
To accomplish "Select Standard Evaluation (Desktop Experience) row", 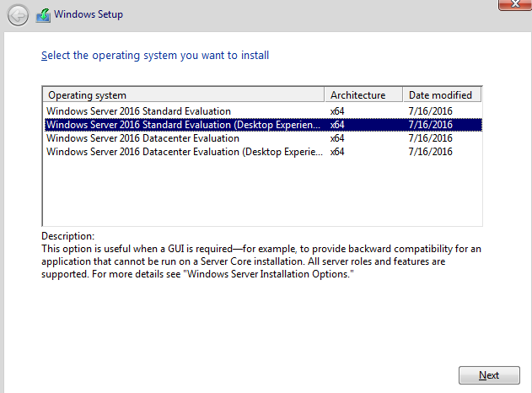I will tap(263, 125).
